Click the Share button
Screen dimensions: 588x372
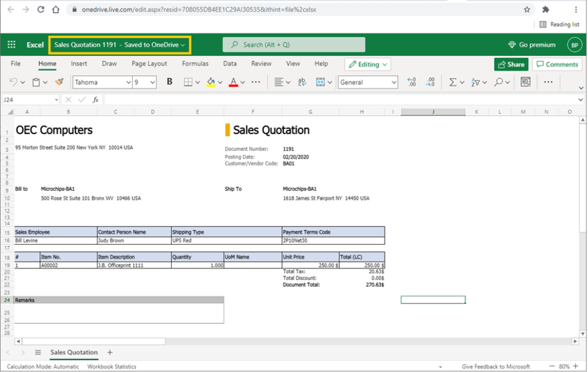pos(511,64)
